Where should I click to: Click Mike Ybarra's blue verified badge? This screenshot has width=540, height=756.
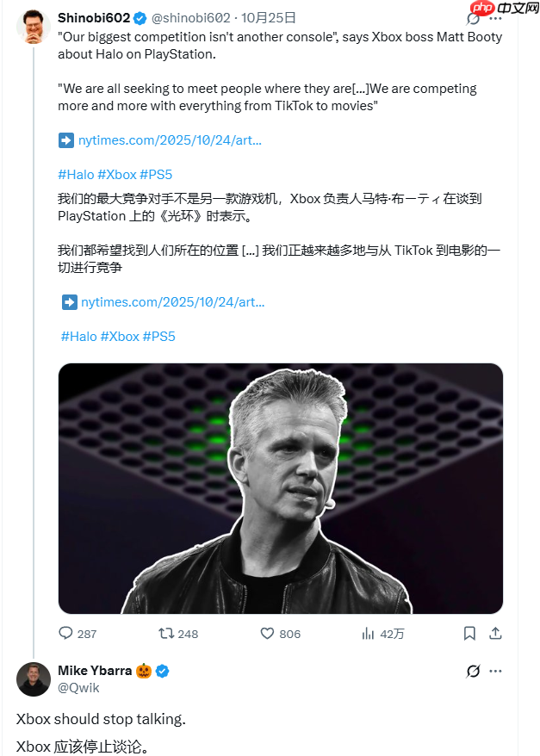point(162,671)
